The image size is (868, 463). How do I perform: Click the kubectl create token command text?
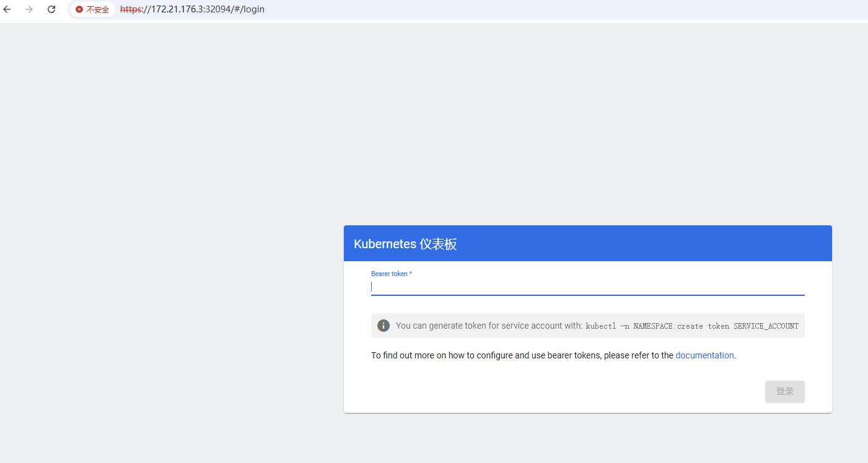[x=694, y=326]
